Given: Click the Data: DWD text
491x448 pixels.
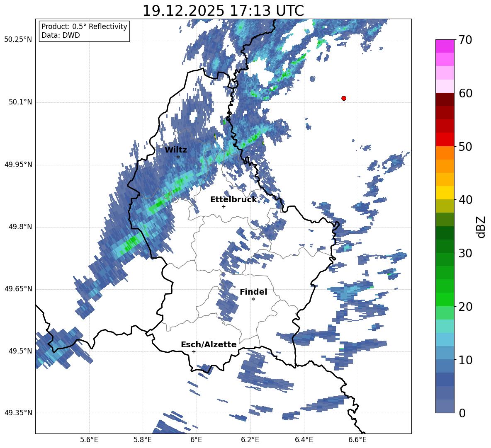Looking at the screenshot, I should pyautogui.click(x=61, y=35).
